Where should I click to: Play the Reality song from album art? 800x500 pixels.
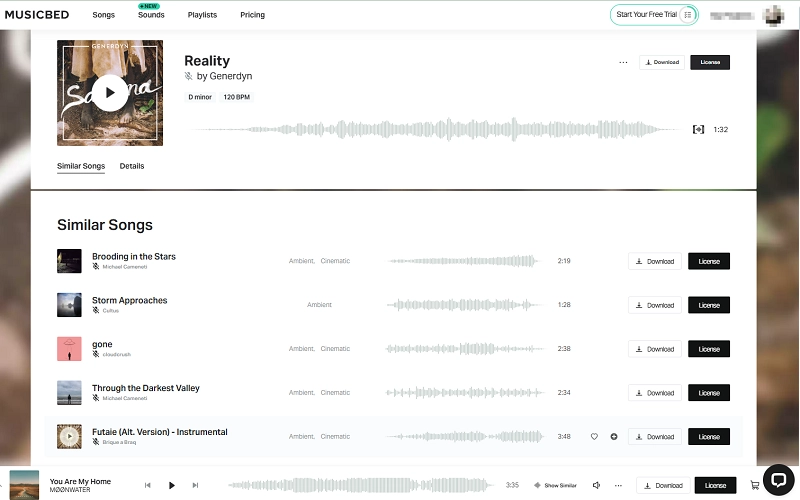click(110, 93)
